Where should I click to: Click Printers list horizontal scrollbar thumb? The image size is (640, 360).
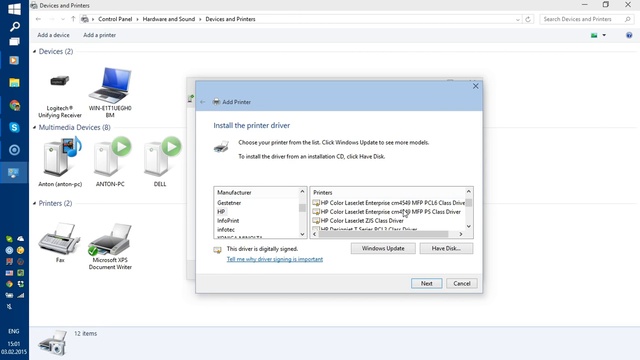point(383,234)
